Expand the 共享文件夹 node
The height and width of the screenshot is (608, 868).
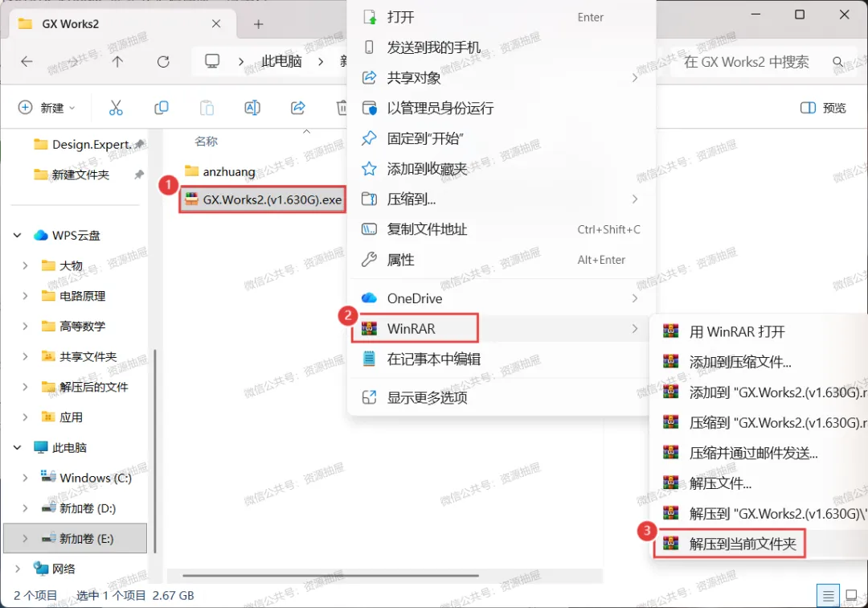[25, 356]
